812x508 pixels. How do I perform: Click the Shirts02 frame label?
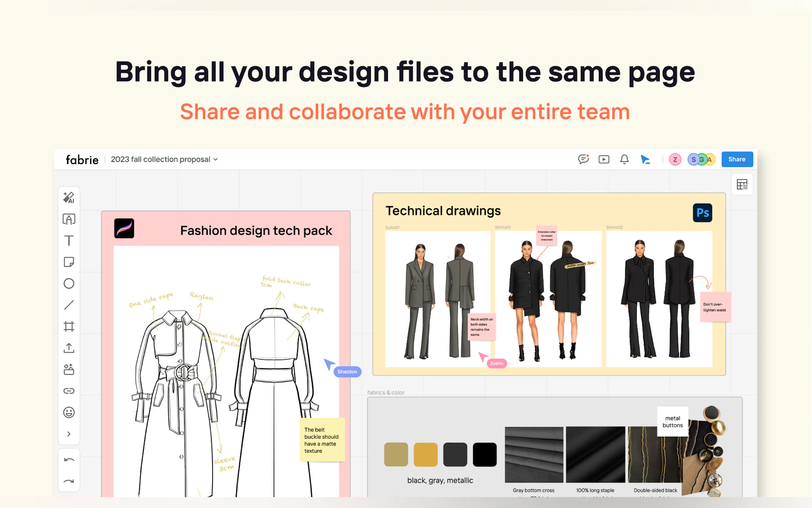click(614, 227)
